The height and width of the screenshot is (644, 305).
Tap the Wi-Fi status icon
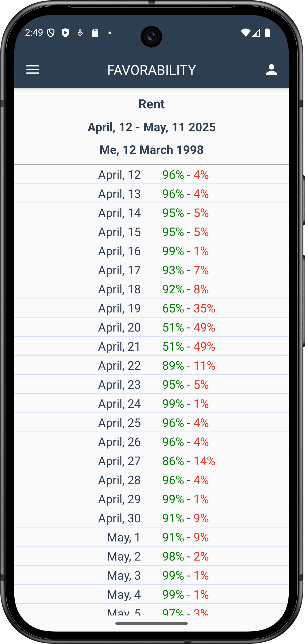pyautogui.click(x=246, y=33)
